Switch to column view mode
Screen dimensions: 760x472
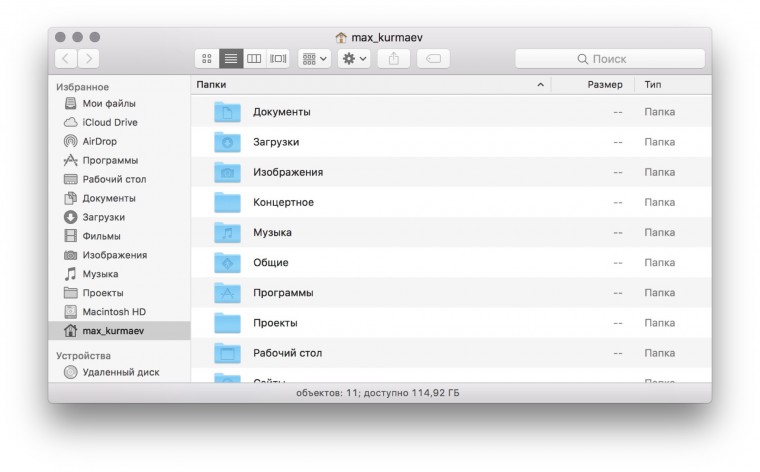click(x=254, y=59)
